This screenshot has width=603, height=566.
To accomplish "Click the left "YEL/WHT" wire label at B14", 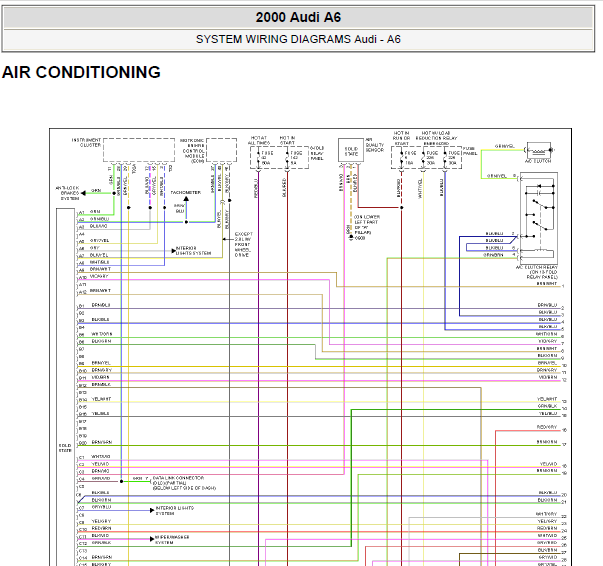I will (x=101, y=399).
